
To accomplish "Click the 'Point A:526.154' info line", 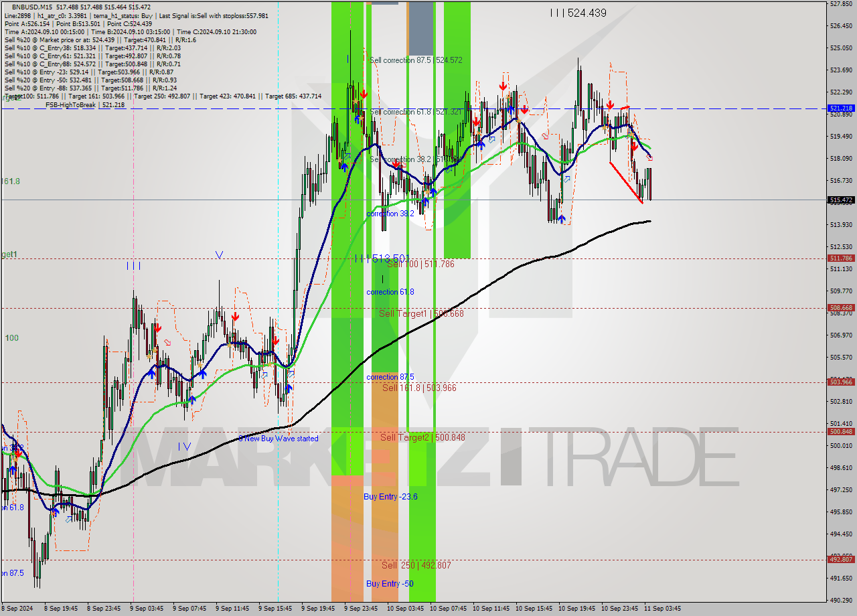I will [78, 23].
